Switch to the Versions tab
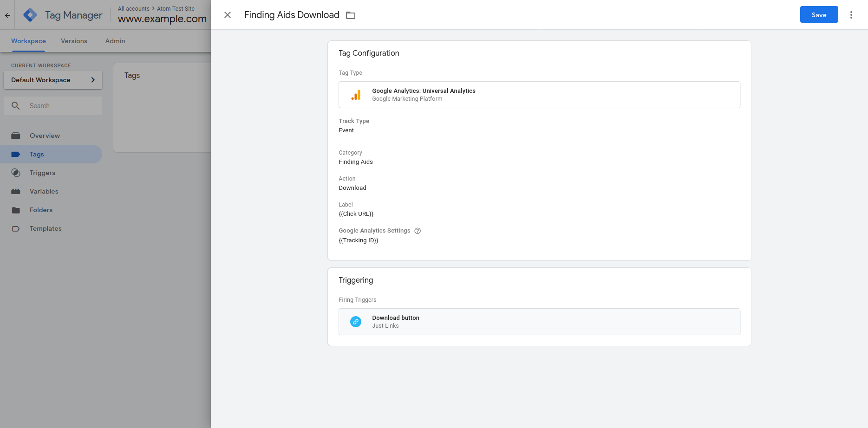Image resolution: width=868 pixels, height=428 pixels. [74, 41]
